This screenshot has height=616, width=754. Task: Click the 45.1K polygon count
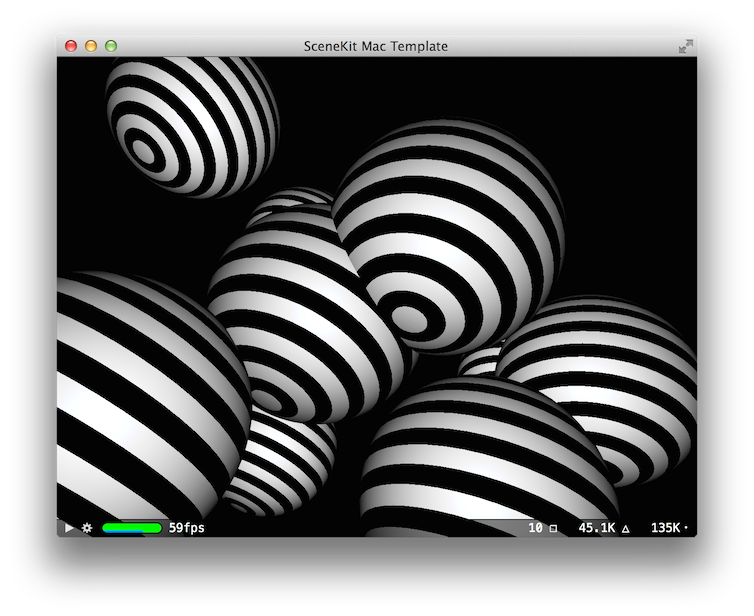(597, 528)
